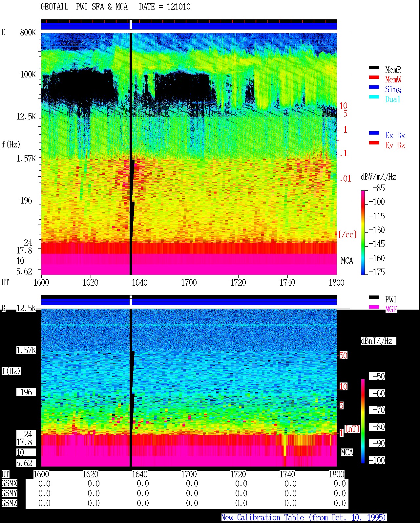The height and width of the screenshot is (523, 420).
Task: Click the "B" panel label
Action: pyautogui.click(x=4, y=308)
